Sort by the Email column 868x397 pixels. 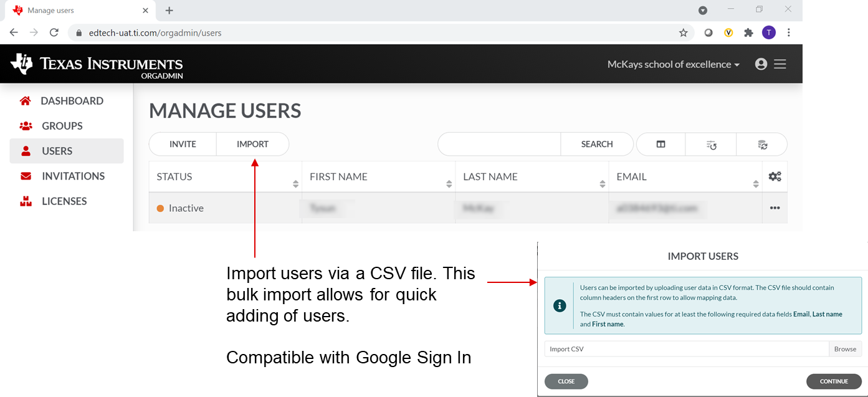click(x=755, y=184)
